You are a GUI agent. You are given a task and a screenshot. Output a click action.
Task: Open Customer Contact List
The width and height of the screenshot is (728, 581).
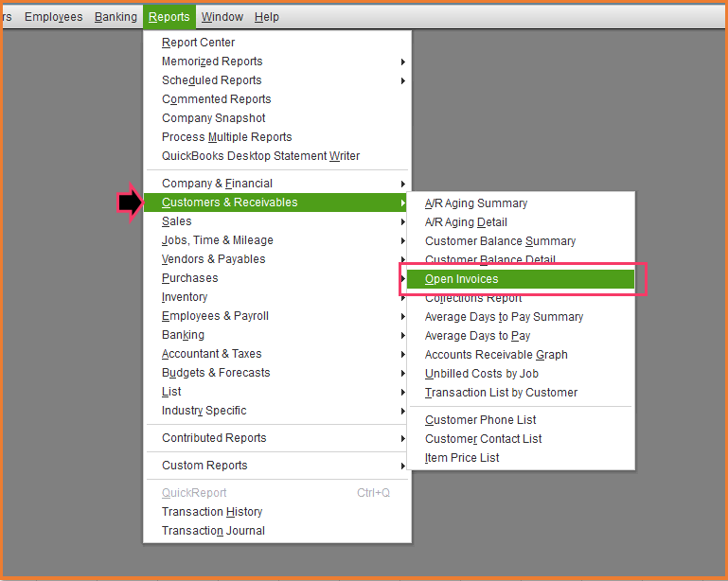pos(521,439)
